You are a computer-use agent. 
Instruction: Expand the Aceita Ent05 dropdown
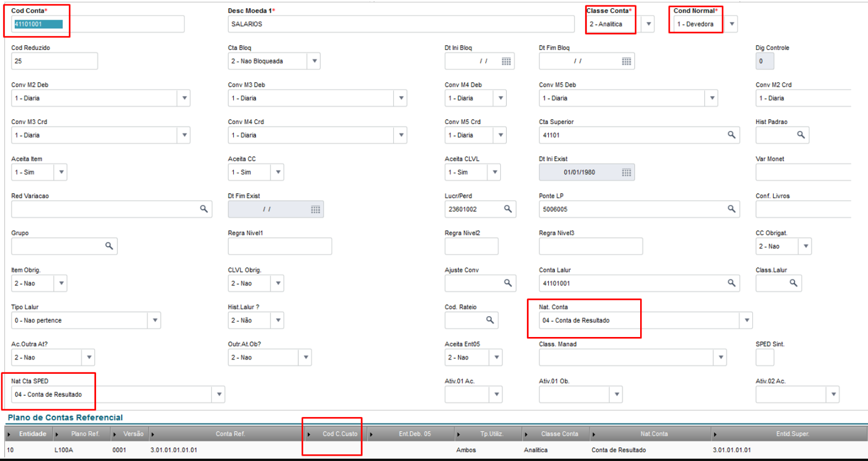coord(496,357)
